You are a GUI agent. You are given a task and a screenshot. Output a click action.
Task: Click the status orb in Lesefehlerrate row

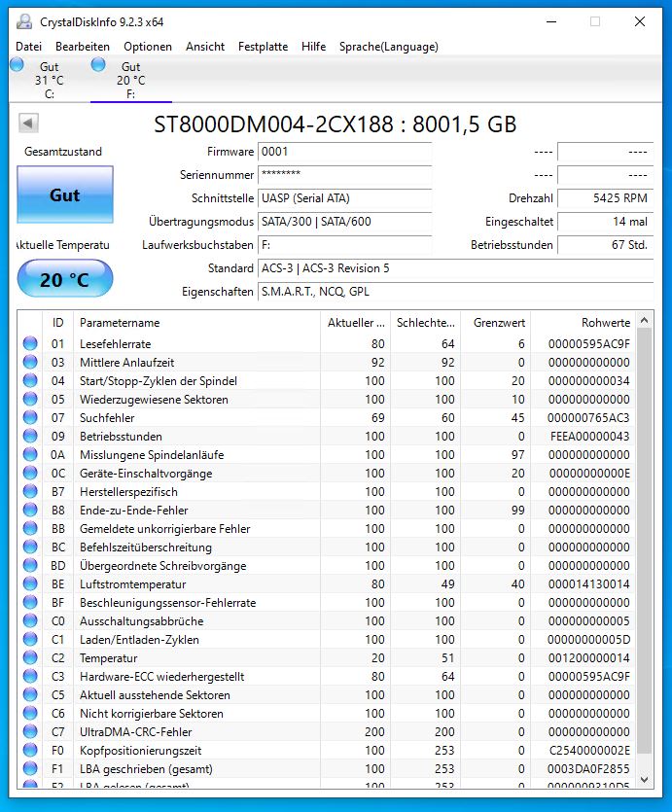click(x=30, y=343)
